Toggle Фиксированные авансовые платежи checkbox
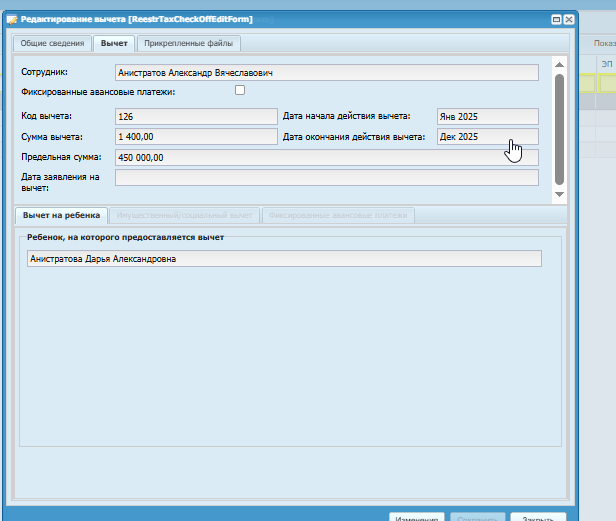This screenshot has width=616, height=521. click(x=240, y=90)
